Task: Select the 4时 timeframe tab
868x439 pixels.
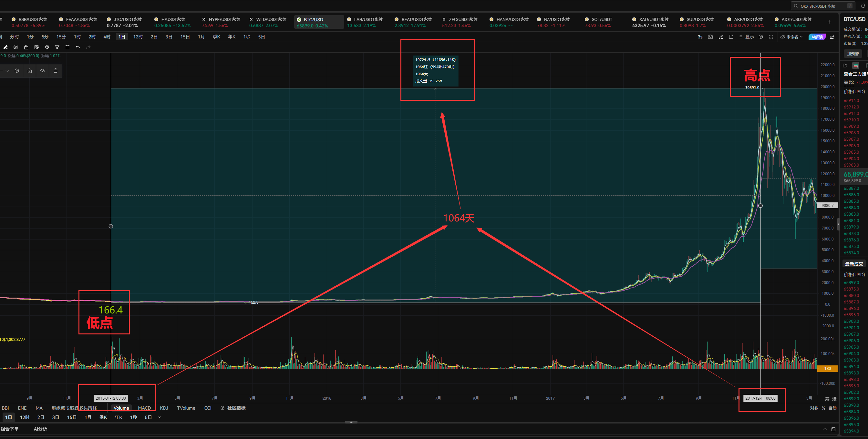Action: (x=107, y=37)
